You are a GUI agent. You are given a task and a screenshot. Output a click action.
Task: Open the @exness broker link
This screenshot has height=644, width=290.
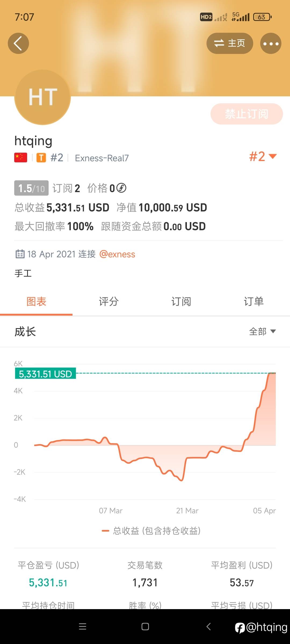(117, 254)
